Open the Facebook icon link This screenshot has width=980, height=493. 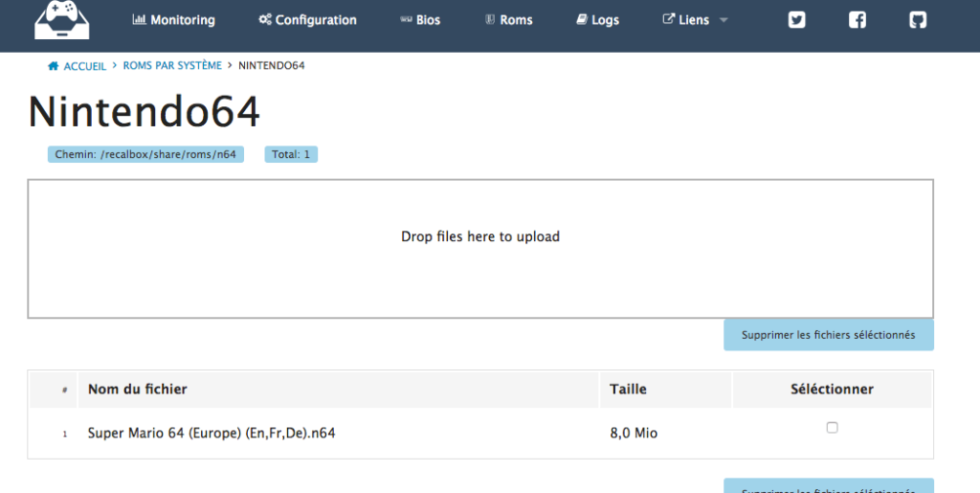pyautogui.click(x=857, y=20)
